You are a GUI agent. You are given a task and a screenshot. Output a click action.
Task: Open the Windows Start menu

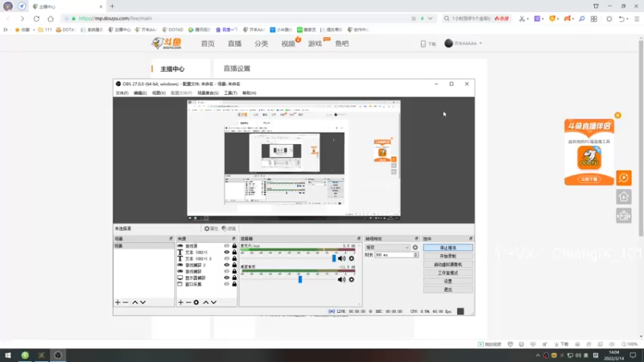pos(8,356)
